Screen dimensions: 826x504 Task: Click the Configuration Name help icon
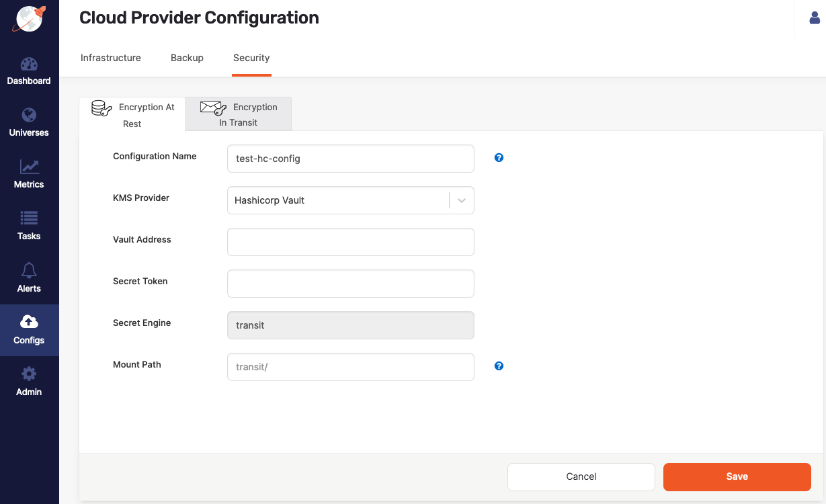499,157
